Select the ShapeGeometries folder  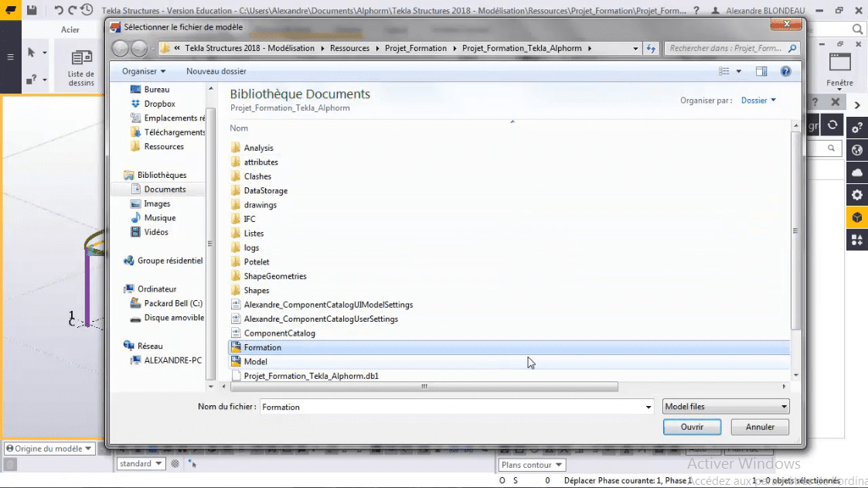point(275,276)
